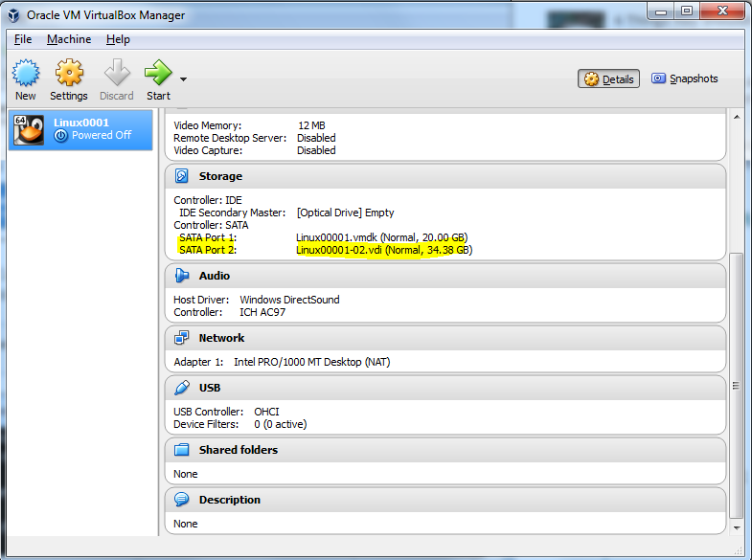This screenshot has height=560, width=752.
Task: Maximize the VirtualBox Manager window
Action: [x=687, y=11]
